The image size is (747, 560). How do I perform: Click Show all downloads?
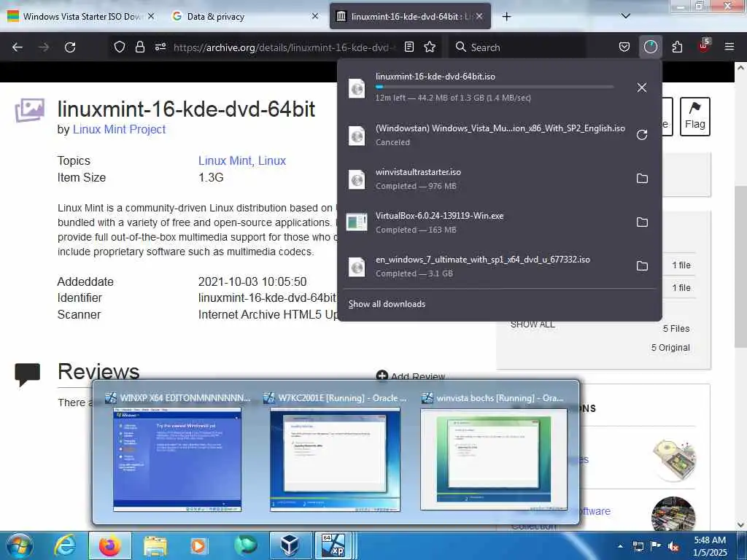coord(387,304)
